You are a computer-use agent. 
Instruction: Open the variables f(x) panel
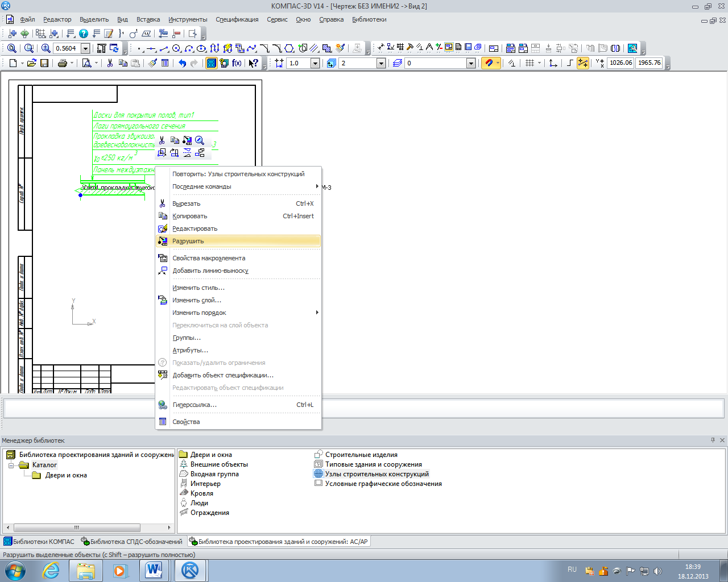click(237, 63)
